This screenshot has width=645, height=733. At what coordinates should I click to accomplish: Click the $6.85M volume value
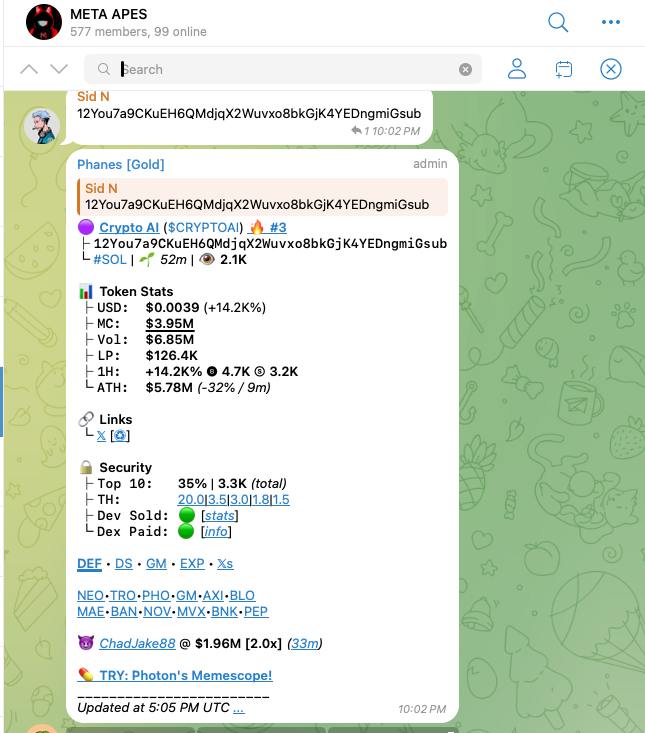[170, 339]
